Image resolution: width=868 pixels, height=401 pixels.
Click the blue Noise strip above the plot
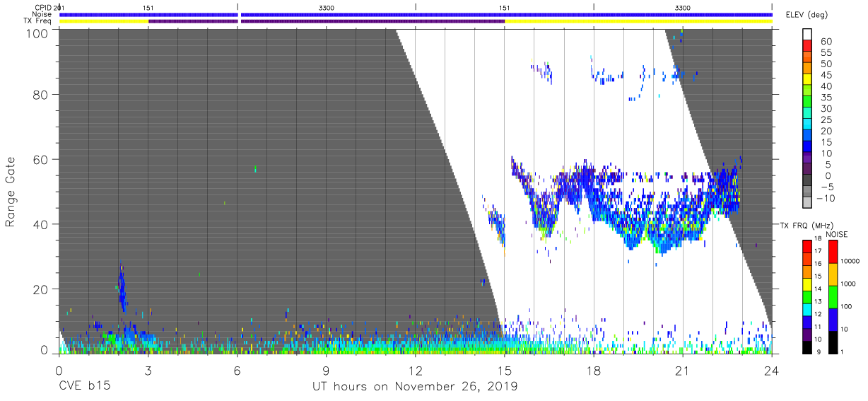[416, 14]
